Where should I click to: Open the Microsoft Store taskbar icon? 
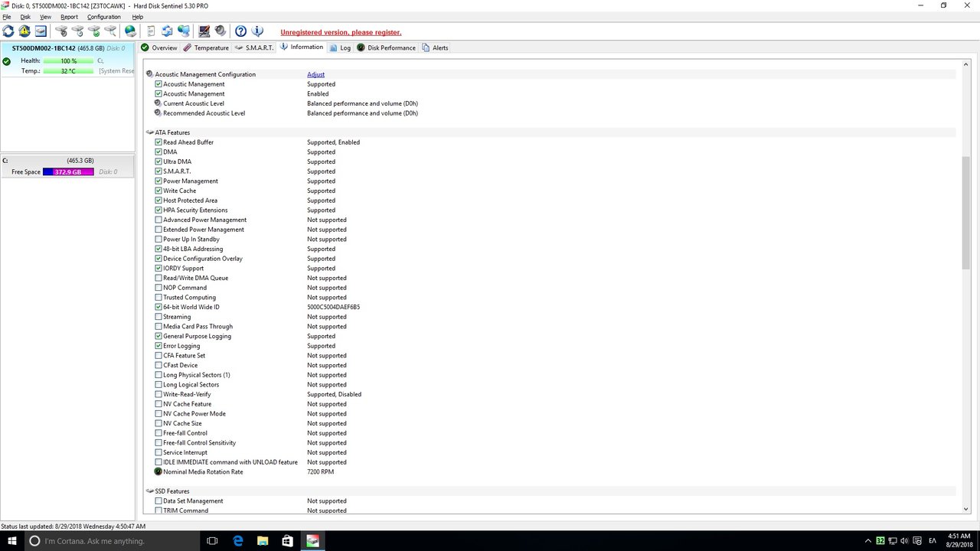tap(287, 541)
